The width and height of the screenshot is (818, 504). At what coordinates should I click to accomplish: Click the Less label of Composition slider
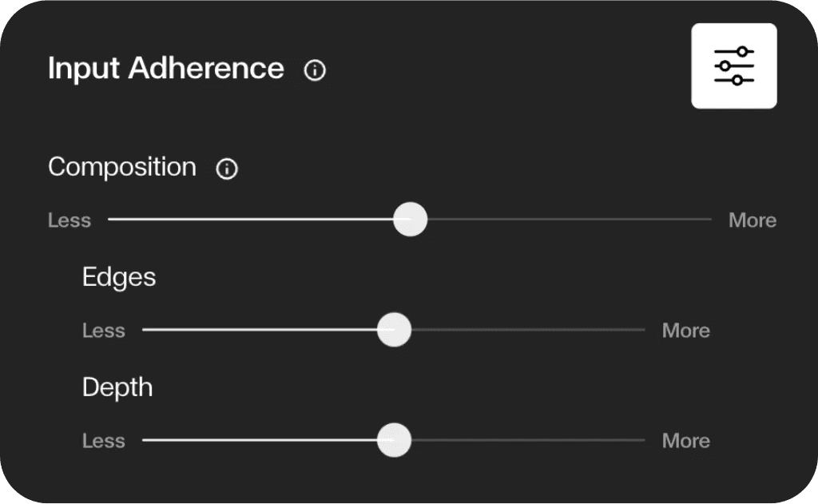(69, 220)
